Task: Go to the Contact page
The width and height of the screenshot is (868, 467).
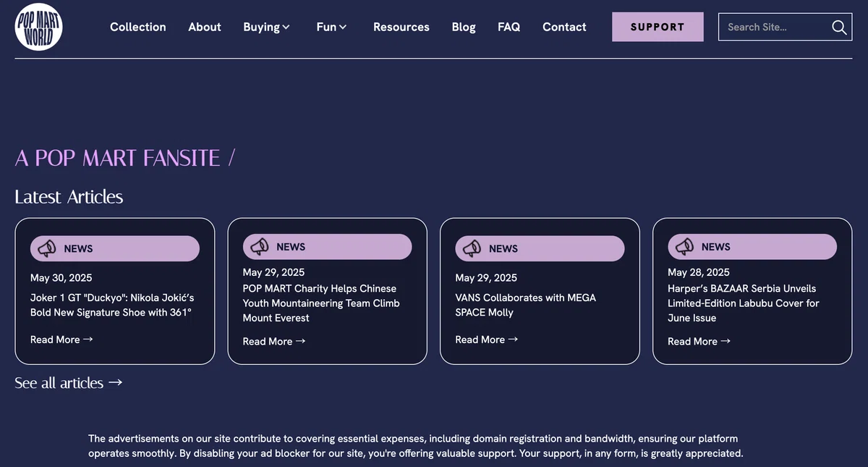Action: [x=564, y=27]
